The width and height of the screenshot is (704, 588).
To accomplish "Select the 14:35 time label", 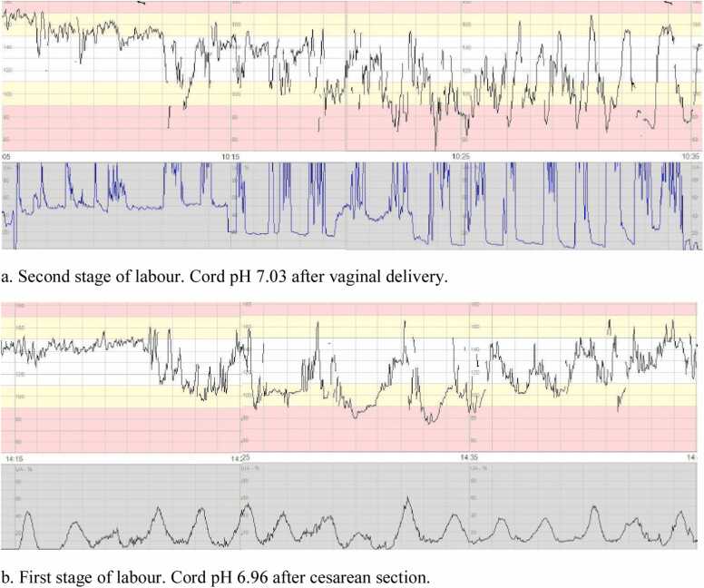I will (469, 458).
